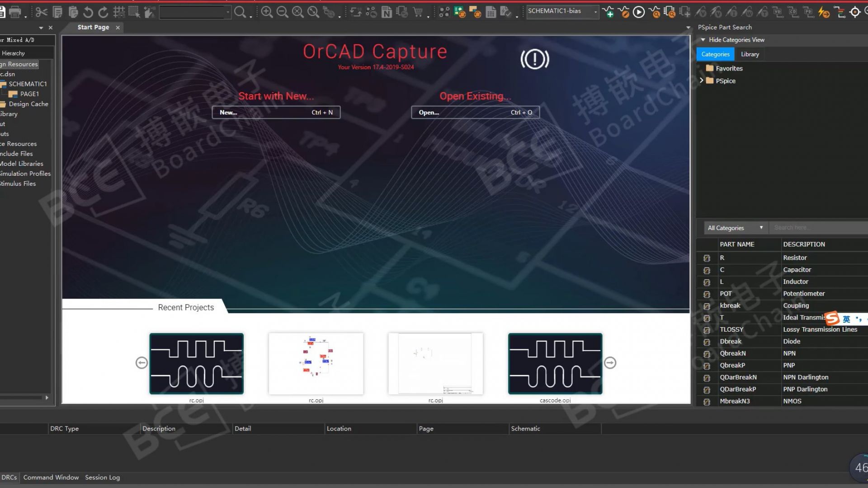Click the Zoom In icon
Screen dimensions: 868x488
coord(267,12)
